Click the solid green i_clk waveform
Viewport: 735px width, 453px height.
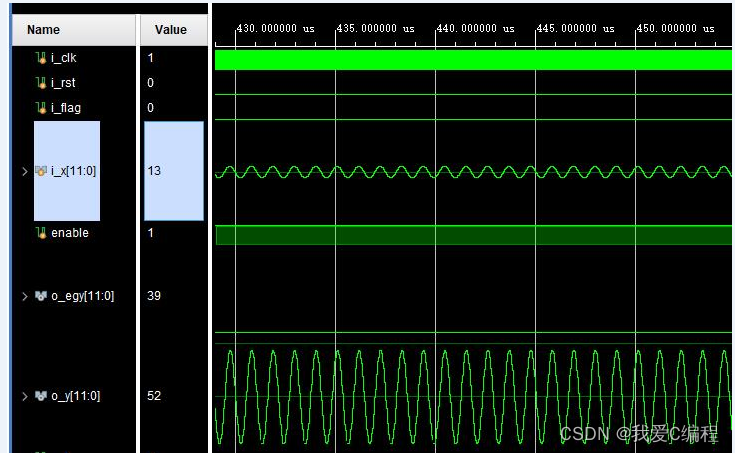pos(473,60)
